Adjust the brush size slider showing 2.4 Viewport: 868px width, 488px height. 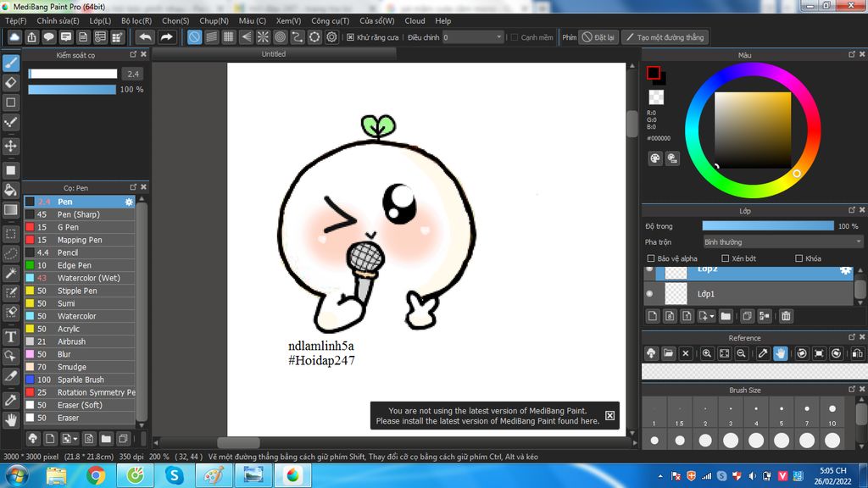73,74
